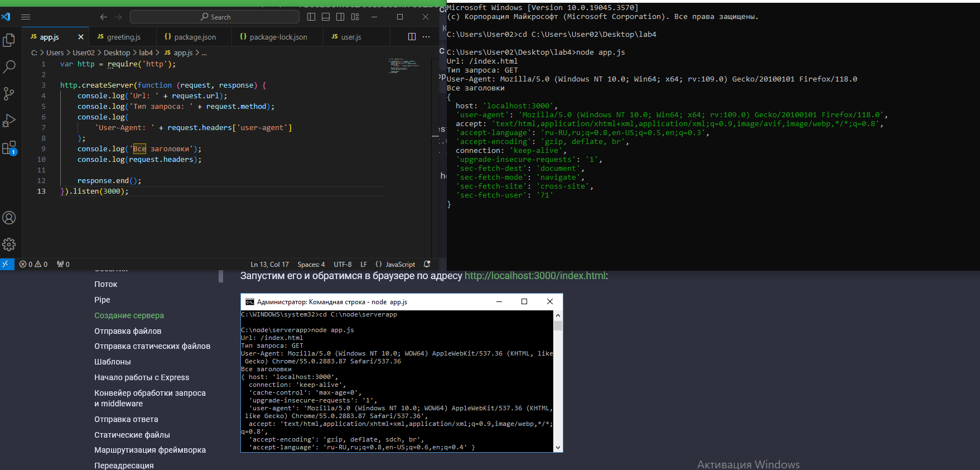Toggle the secondary side bar layout button
This screenshot has height=470, width=980.
pos(340,17)
